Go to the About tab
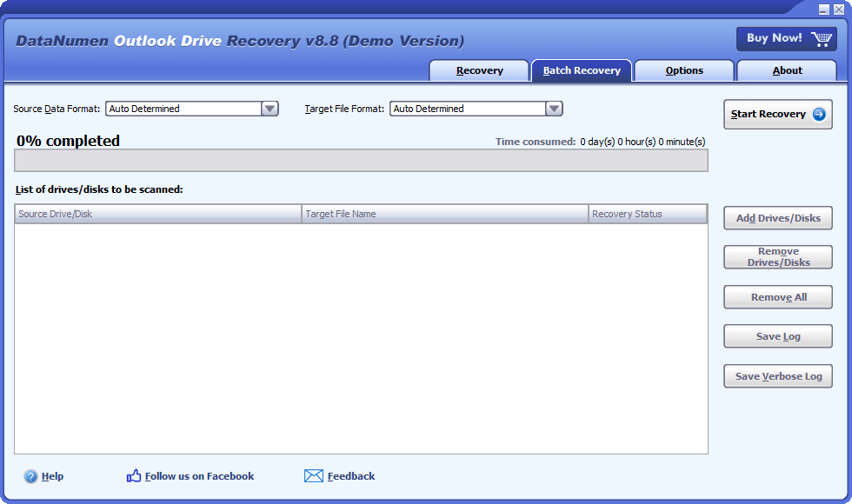The height and width of the screenshot is (504, 852). [787, 70]
